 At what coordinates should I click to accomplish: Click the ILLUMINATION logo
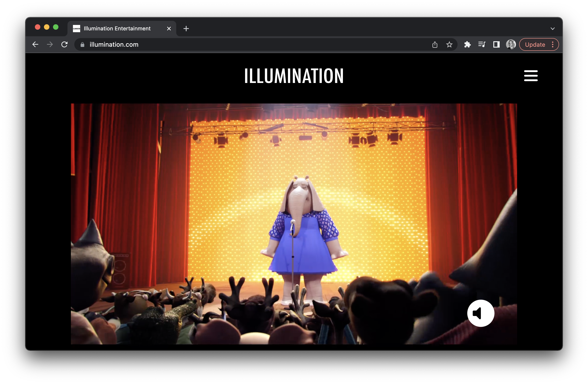(294, 76)
